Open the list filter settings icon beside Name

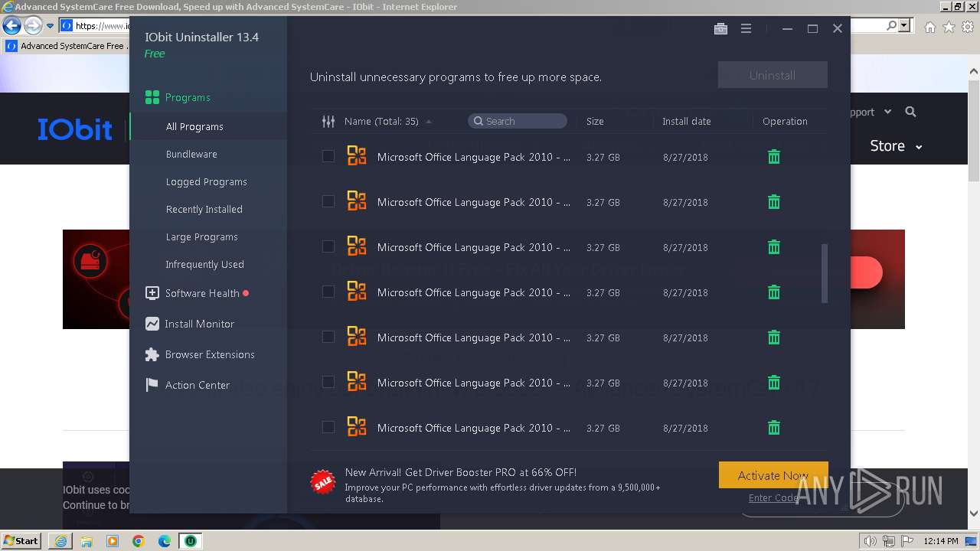tap(328, 121)
